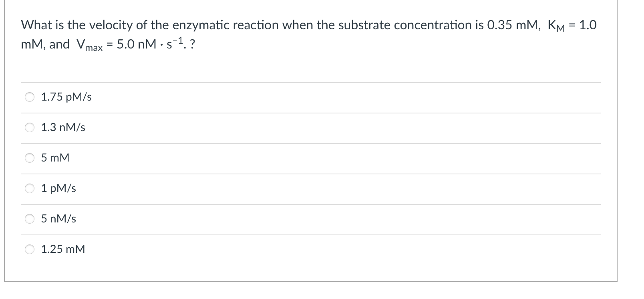Click the answer label text 1.3 nM/s

[x=62, y=127]
